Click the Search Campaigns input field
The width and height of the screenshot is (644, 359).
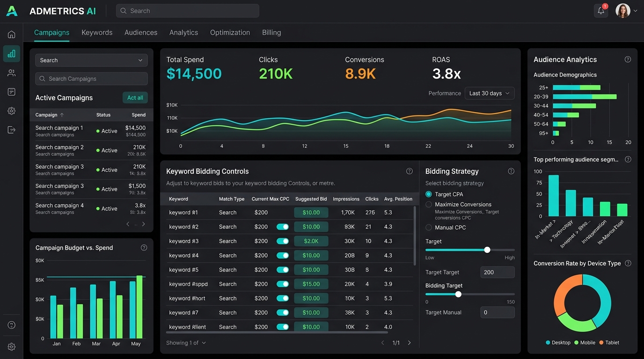(91, 79)
